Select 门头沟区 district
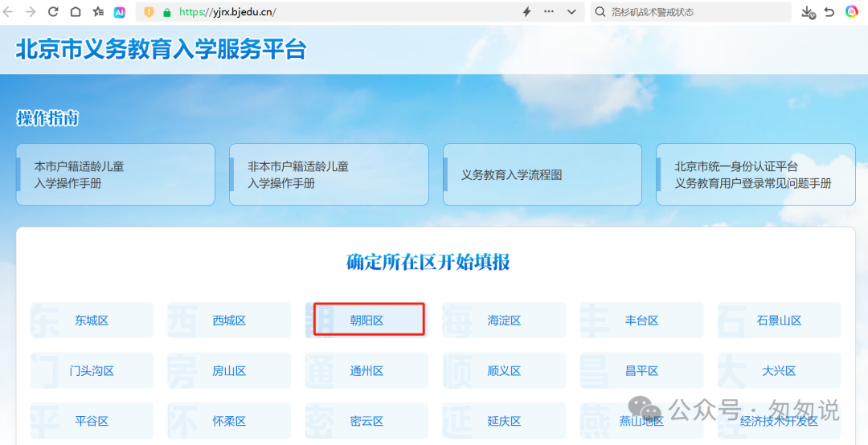 coord(92,370)
